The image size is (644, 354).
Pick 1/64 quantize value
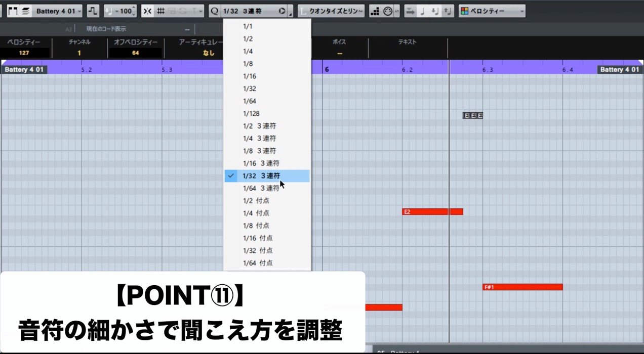267,101
